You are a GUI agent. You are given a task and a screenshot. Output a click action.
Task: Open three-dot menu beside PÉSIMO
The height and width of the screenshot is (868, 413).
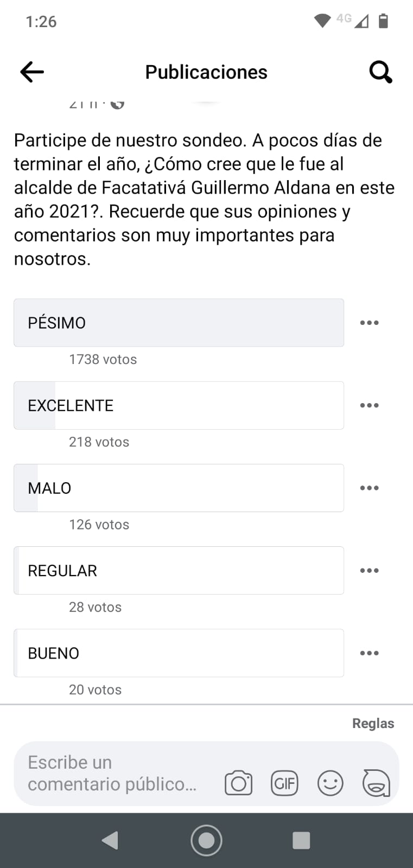[x=369, y=323]
